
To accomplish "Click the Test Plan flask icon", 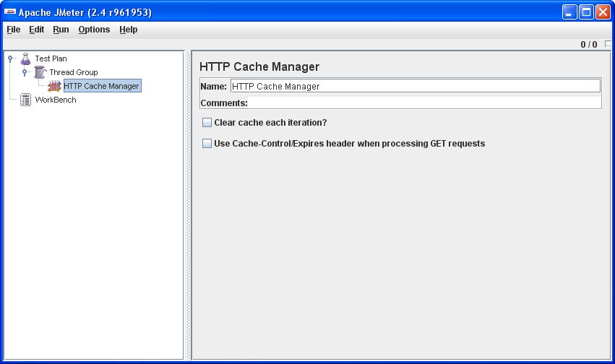I will tap(25, 58).
